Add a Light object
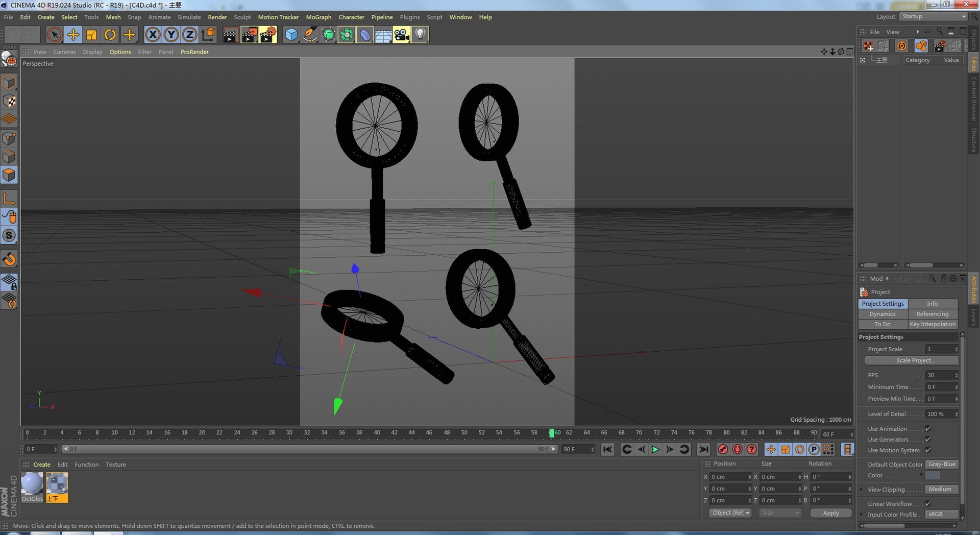 pos(420,35)
